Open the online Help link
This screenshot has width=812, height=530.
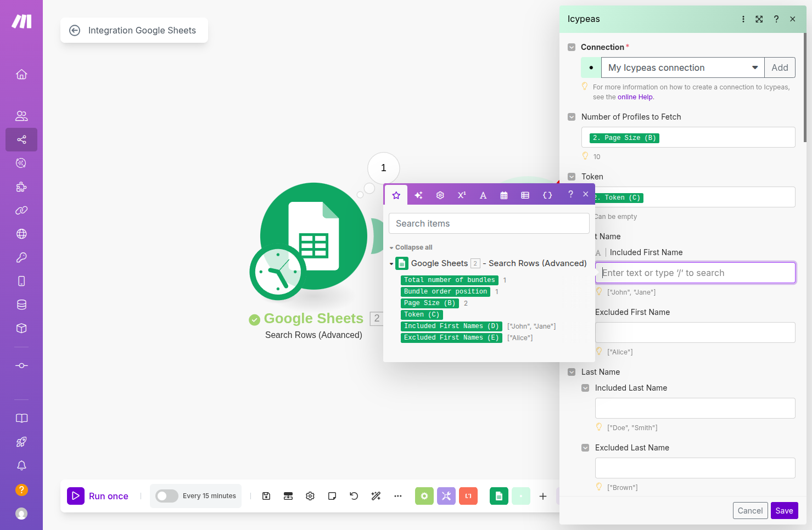[635, 97]
